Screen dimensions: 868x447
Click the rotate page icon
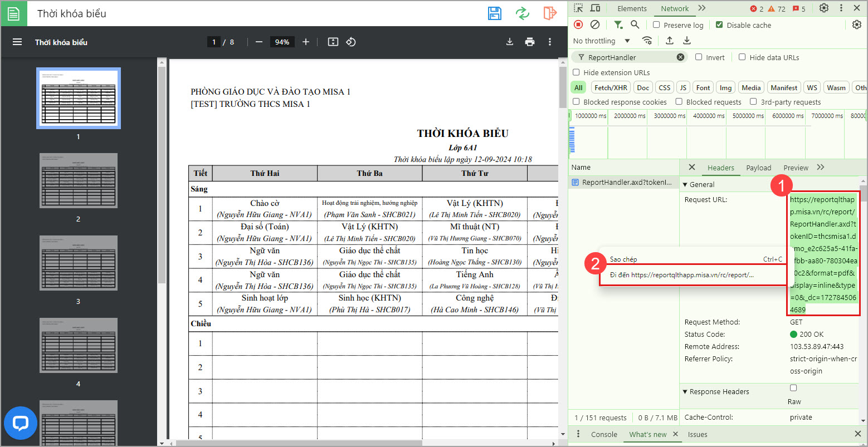tap(351, 42)
